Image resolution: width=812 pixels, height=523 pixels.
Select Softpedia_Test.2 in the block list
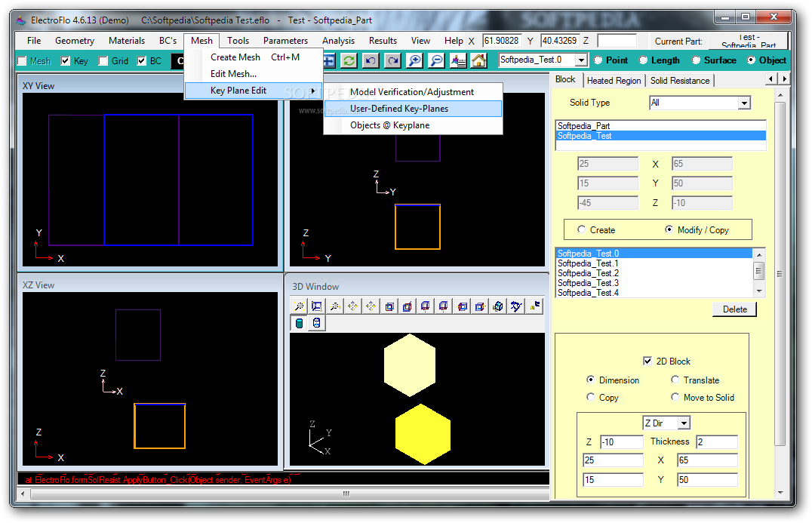pyautogui.click(x=654, y=273)
